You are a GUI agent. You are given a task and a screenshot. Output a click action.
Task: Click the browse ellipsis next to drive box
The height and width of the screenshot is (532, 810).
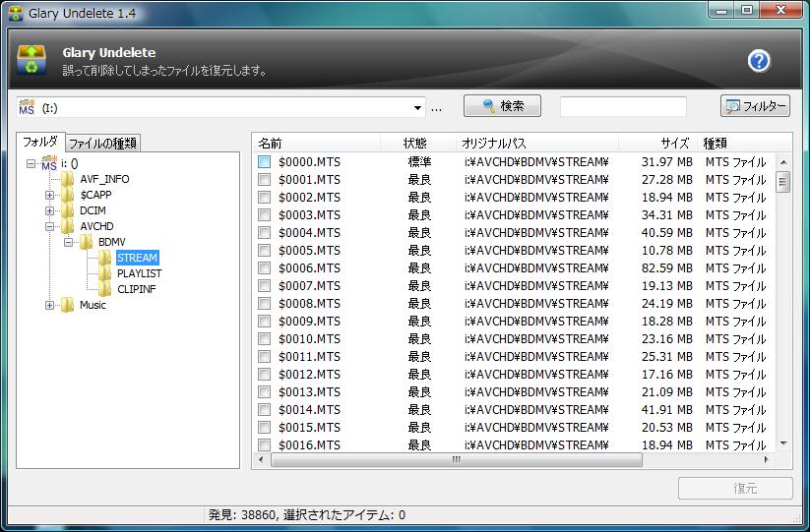[437, 108]
